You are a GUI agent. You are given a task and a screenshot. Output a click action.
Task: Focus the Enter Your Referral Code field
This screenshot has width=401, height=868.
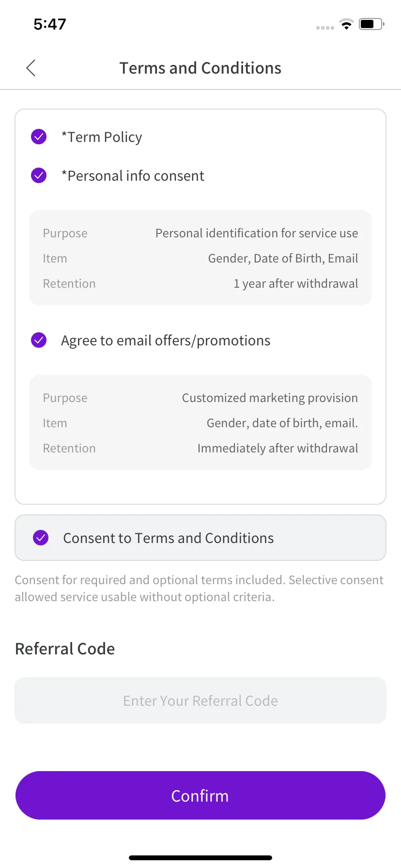200,700
